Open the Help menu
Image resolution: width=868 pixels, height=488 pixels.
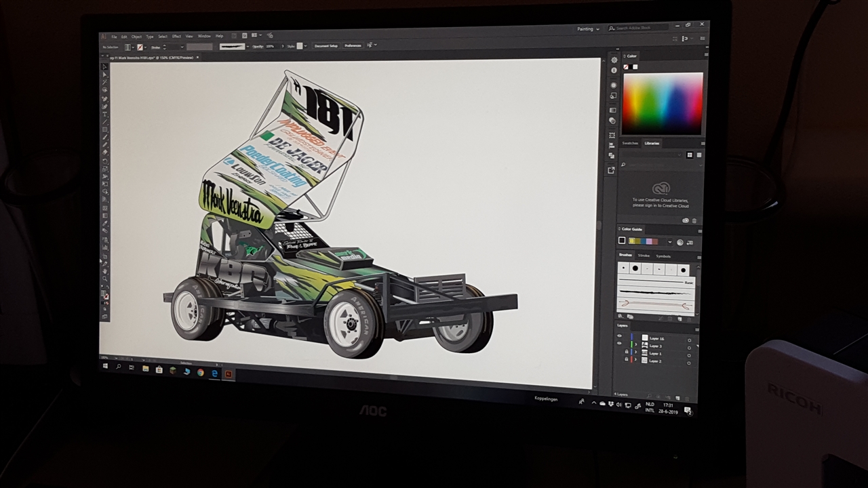coord(219,37)
